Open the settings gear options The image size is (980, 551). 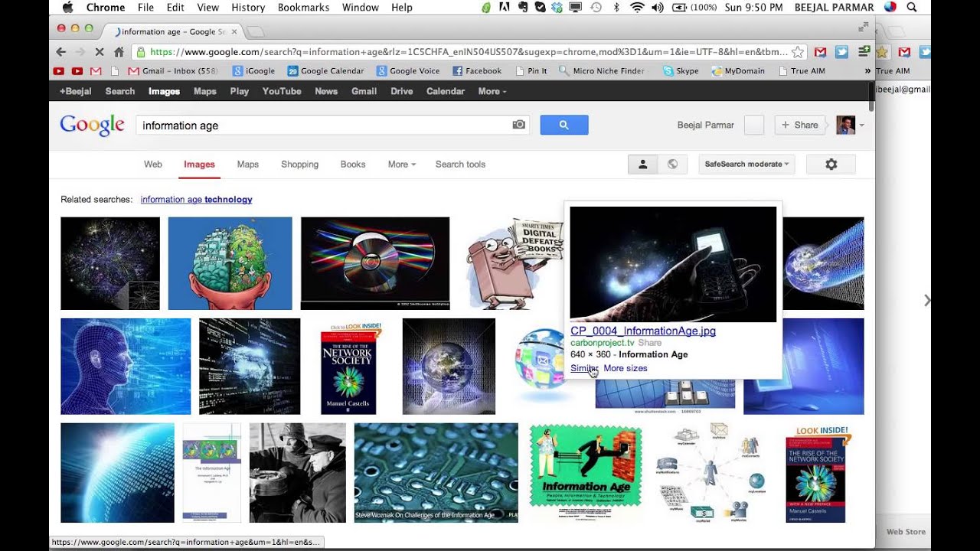tap(831, 164)
